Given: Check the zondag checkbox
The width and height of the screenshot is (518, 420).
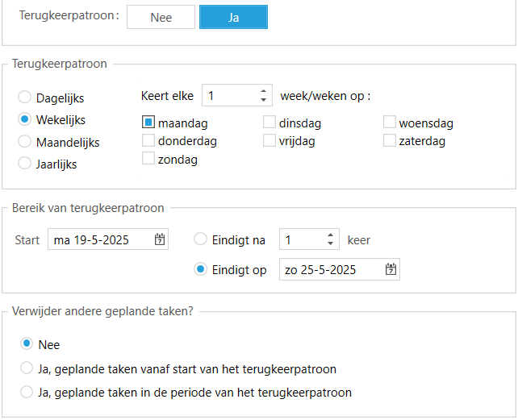Looking at the screenshot, I should [x=148, y=159].
